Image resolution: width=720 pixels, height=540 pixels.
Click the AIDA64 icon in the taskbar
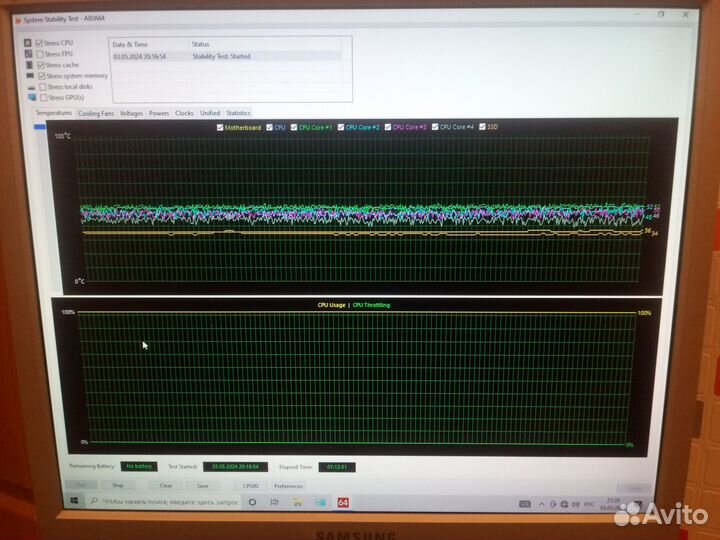pos(343,502)
